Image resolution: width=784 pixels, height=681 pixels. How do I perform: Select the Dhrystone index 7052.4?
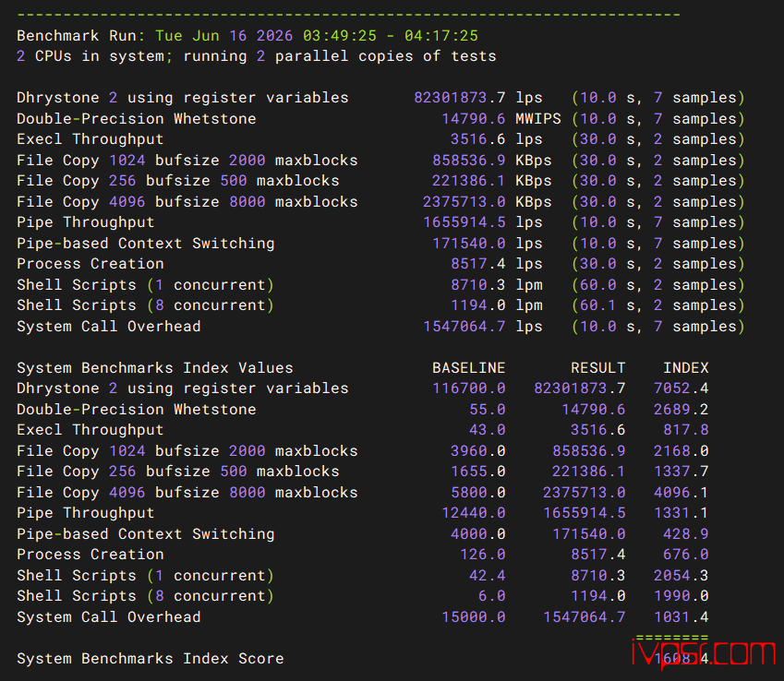[681, 388]
